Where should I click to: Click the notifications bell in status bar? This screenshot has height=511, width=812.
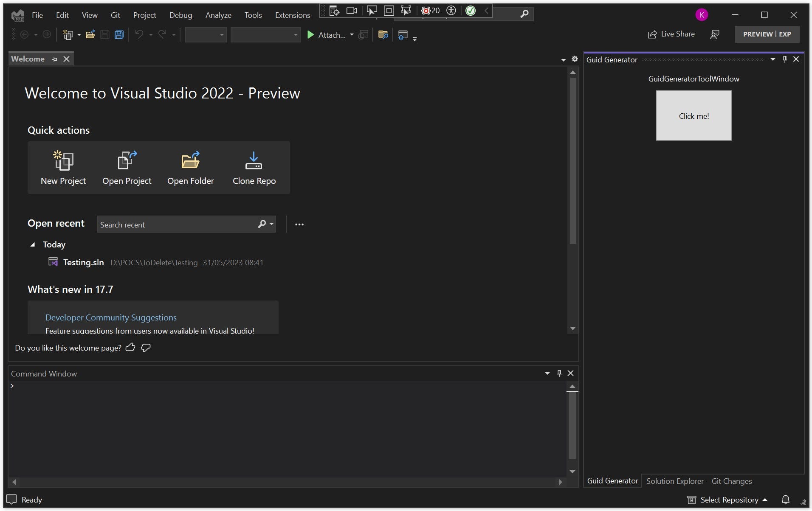(x=786, y=500)
